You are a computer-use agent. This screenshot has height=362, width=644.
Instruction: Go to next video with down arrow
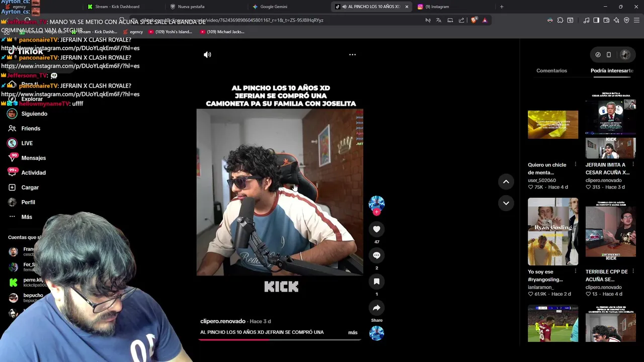point(506,203)
